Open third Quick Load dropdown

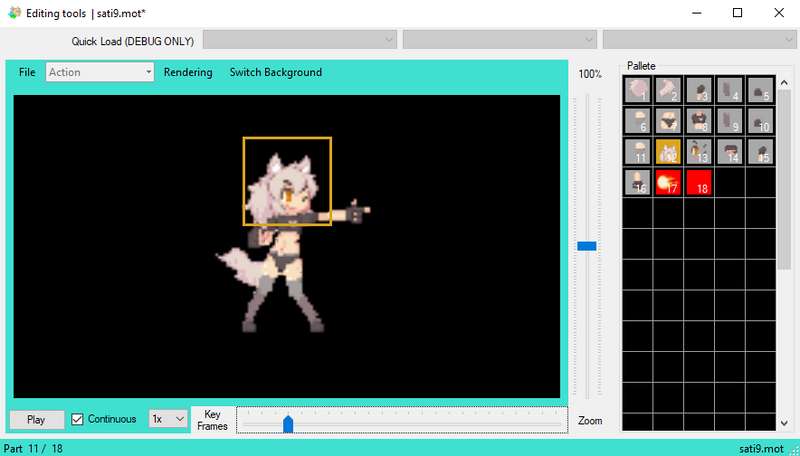pos(699,40)
